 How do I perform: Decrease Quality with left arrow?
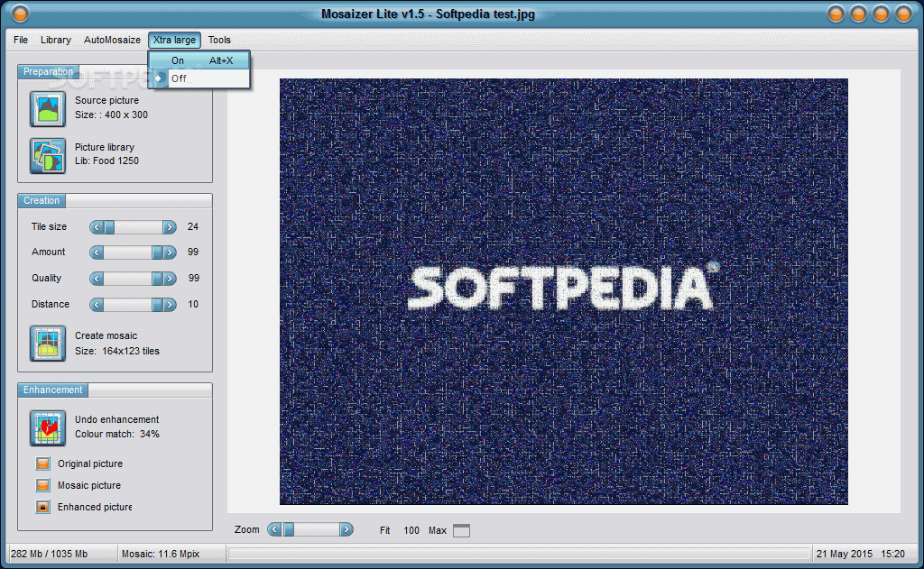pos(97,279)
